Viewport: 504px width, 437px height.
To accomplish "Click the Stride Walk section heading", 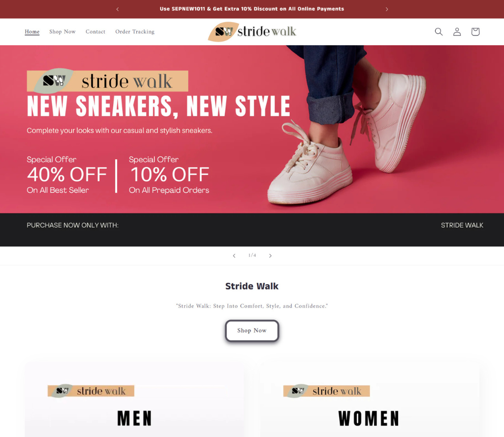I will point(252,286).
